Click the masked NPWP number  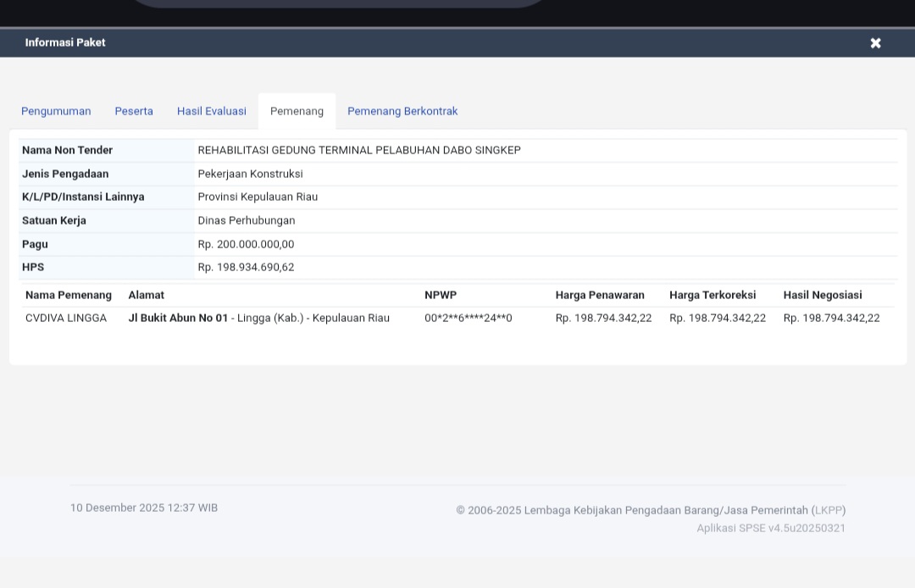click(x=468, y=319)
